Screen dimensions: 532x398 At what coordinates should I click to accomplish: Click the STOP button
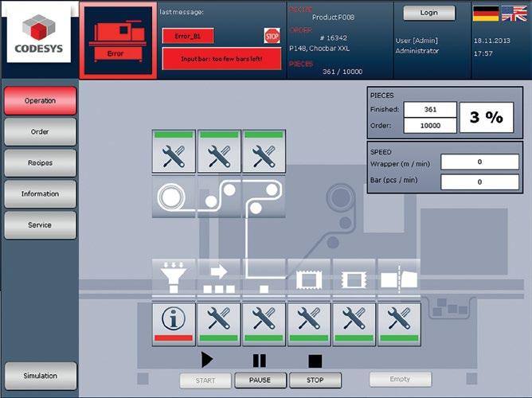click(315, 380)
